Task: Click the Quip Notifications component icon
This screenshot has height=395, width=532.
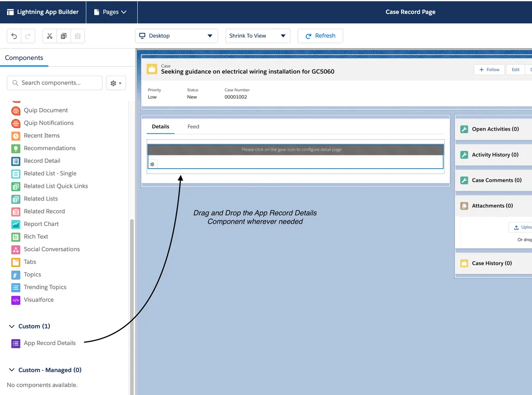Action: [x=16, y=123]
